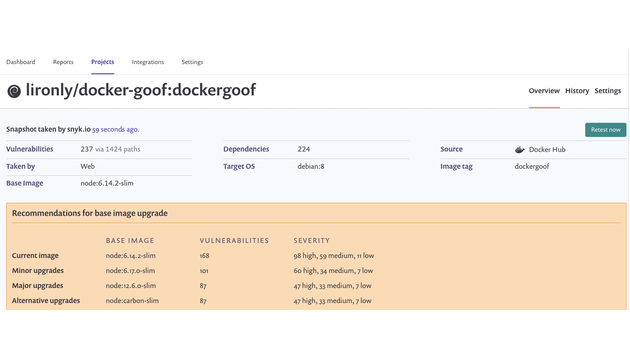Click the dependencies count 224

(304, 149)
